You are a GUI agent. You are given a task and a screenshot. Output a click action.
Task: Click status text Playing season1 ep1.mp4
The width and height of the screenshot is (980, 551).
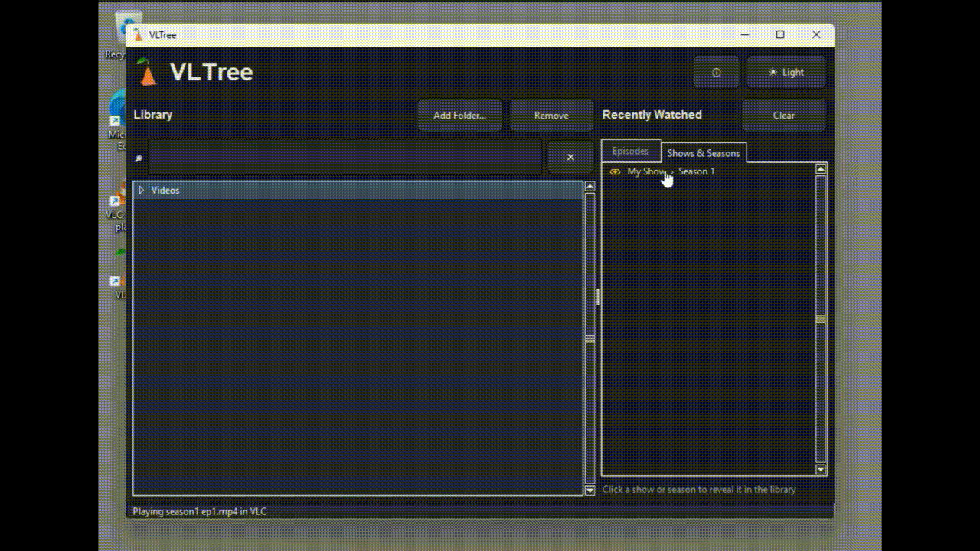[x=200, y=511]
